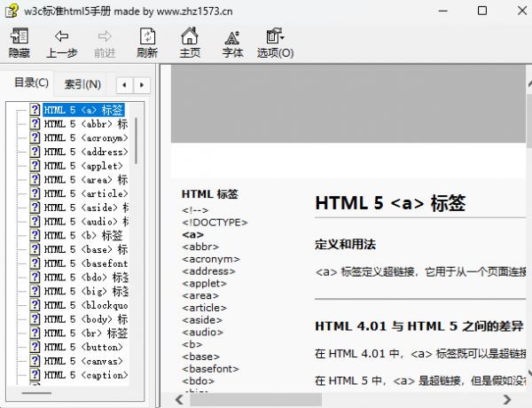The width and height of the screenshot is (532, 408).
Task: Open the <a> link in page sidebar
Action: pos(192,234)
